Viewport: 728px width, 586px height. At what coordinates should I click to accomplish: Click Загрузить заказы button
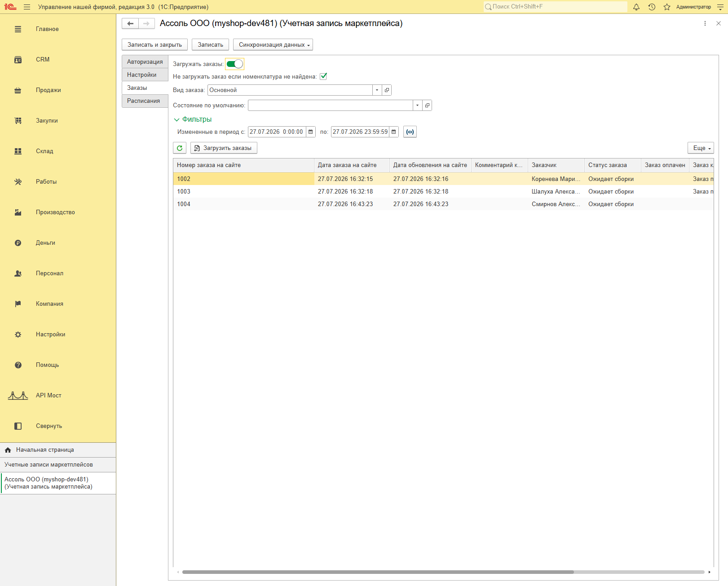tap(224, 148)
